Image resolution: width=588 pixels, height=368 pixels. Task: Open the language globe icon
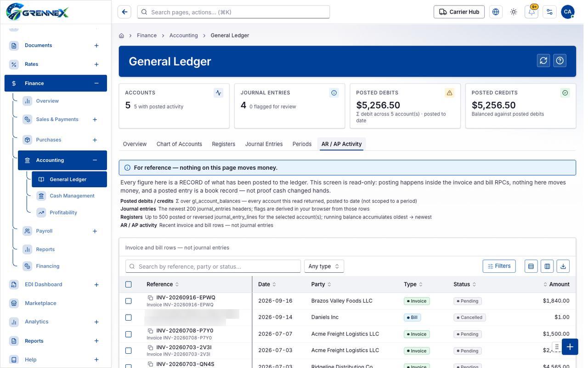(x=496, y=12)
